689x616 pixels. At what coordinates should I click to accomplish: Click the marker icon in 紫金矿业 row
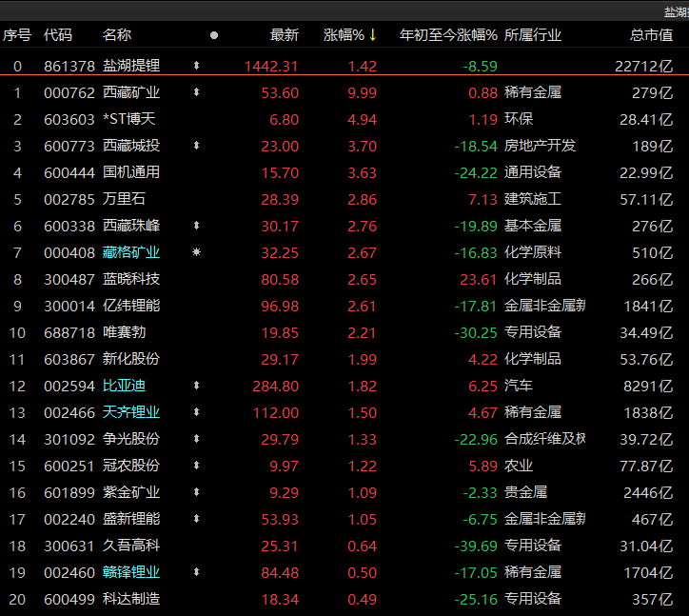click(196, 492)
